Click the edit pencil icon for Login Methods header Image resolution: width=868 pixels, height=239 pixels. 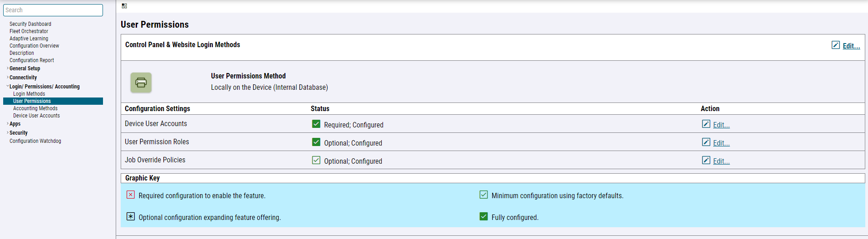pos(835,45)
